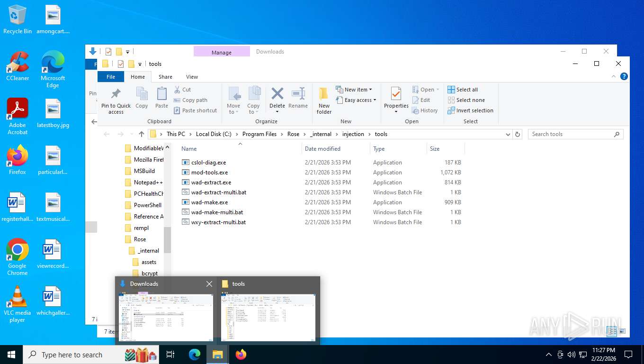Select the Cut command
Image resolution: width=644 pixels, height=364 pixels.
pyautogui.click(x=182, y=90)
